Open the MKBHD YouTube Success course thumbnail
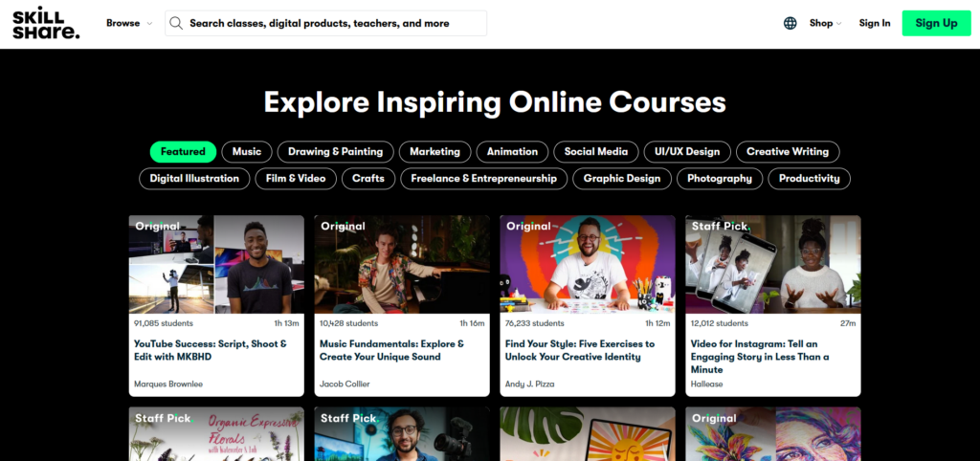The height and width of the screenshot is (461, 980). pos(216,264)
